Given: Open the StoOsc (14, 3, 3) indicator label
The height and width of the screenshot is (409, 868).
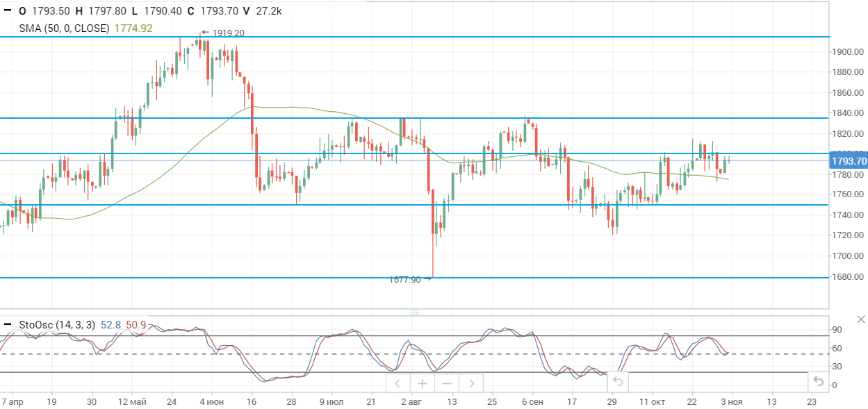Looking at the screenshot, I should pos(58,324).
